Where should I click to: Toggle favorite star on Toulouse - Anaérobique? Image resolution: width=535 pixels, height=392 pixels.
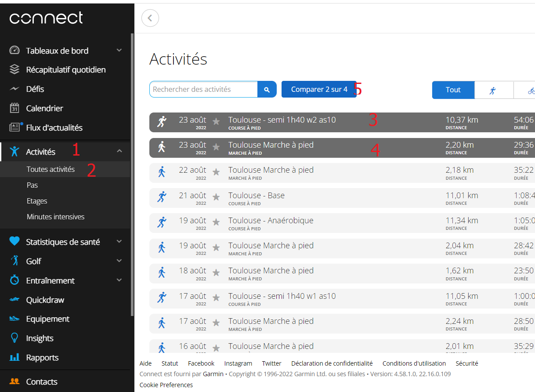tap(216, 222)
